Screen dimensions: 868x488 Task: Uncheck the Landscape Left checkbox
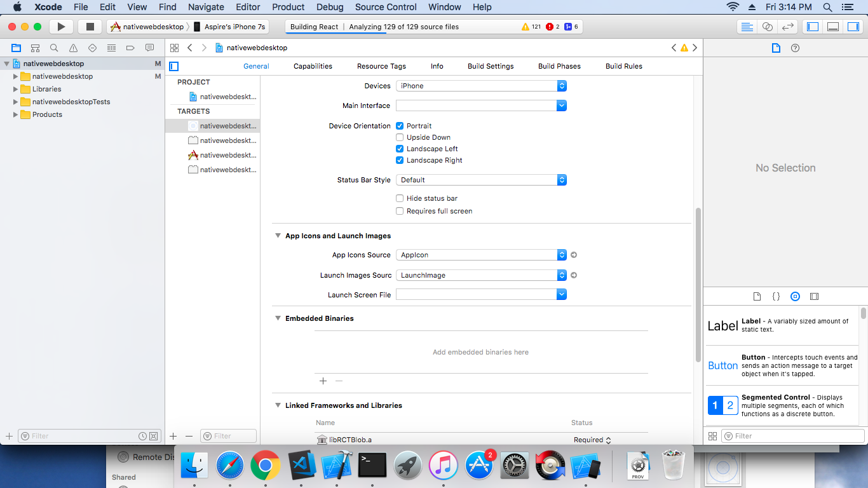tap(400, 149)
